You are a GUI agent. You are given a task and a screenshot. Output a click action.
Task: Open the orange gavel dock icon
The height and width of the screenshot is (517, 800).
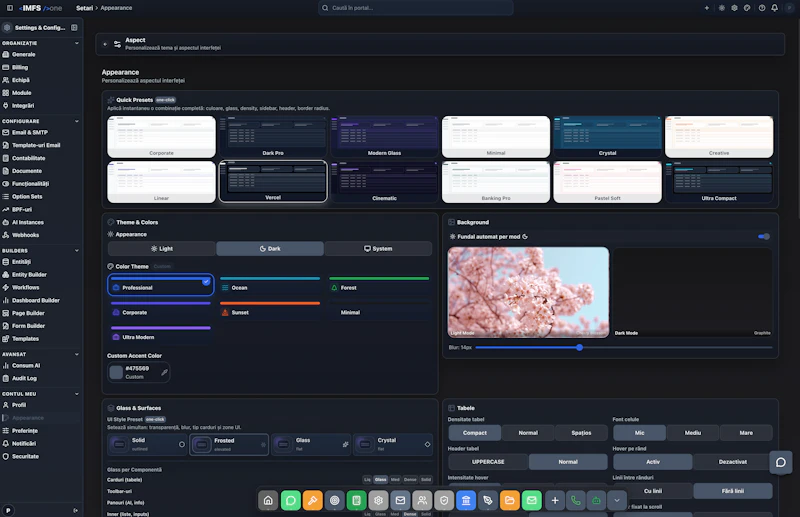click(x=312, y=501)
